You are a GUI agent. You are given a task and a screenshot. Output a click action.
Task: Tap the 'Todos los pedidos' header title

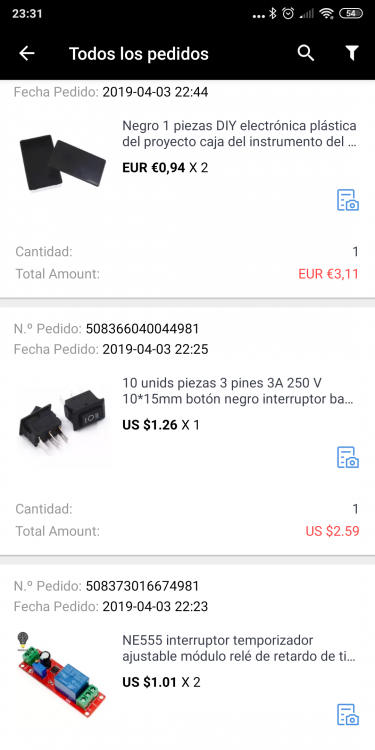(x=139, y=54)
